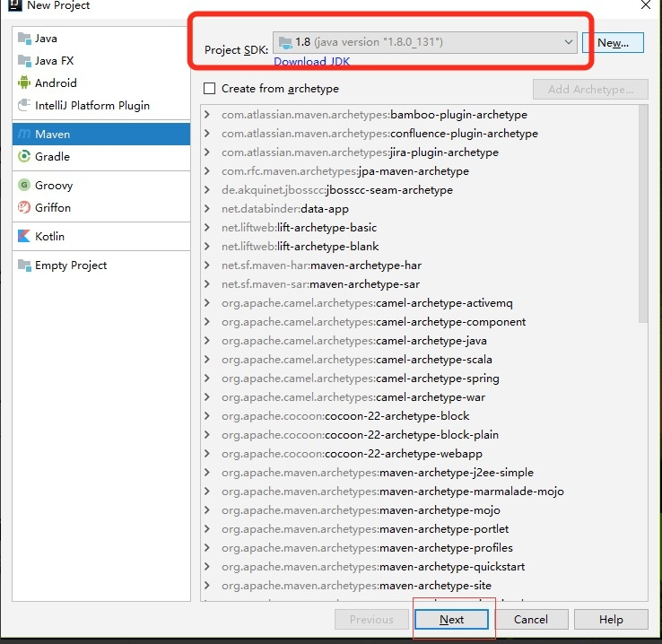The height and width of the screenshot is (644, 662).
Task: Click the Griffon icon
Action: [24, 207]
